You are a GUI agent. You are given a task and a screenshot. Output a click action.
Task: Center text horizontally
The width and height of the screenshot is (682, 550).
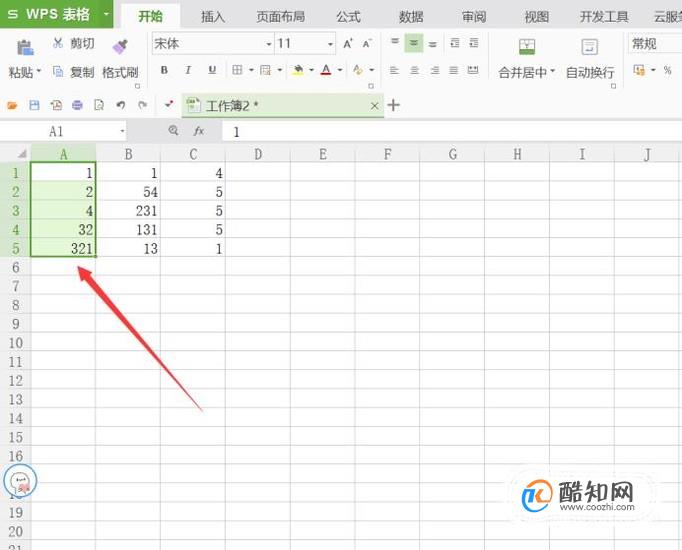pos(415,70)
